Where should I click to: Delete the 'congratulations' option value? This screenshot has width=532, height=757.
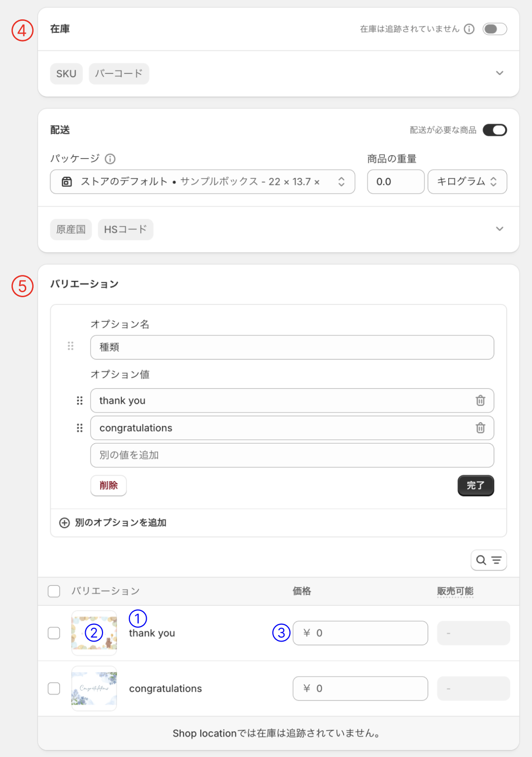pyautogui.click(x=480, y=428)
